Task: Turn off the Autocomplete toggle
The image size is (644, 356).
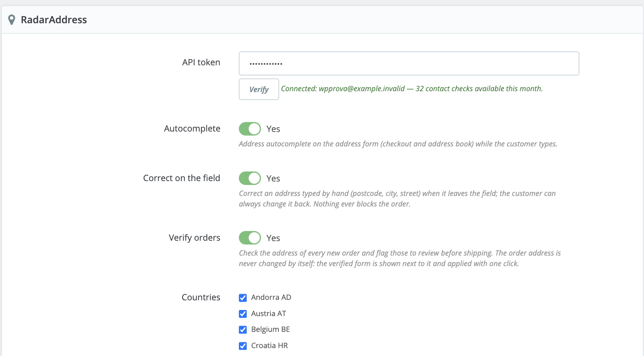Action: coord(250,129)
